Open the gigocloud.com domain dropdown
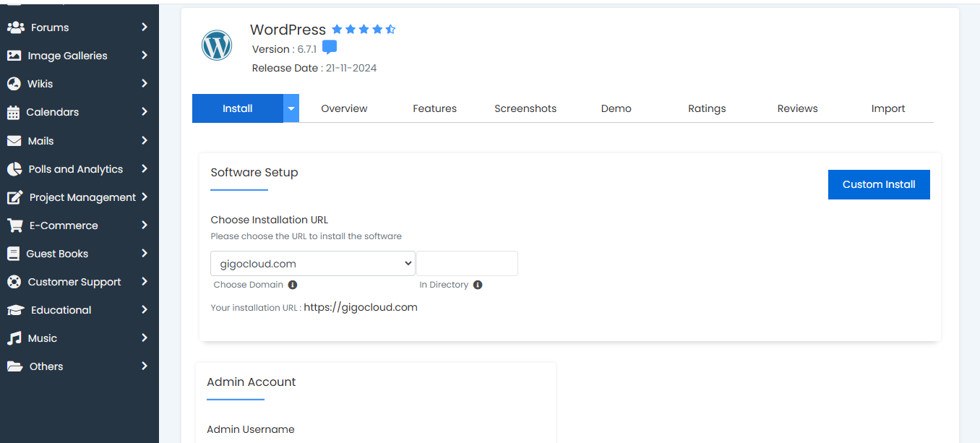 313,264
